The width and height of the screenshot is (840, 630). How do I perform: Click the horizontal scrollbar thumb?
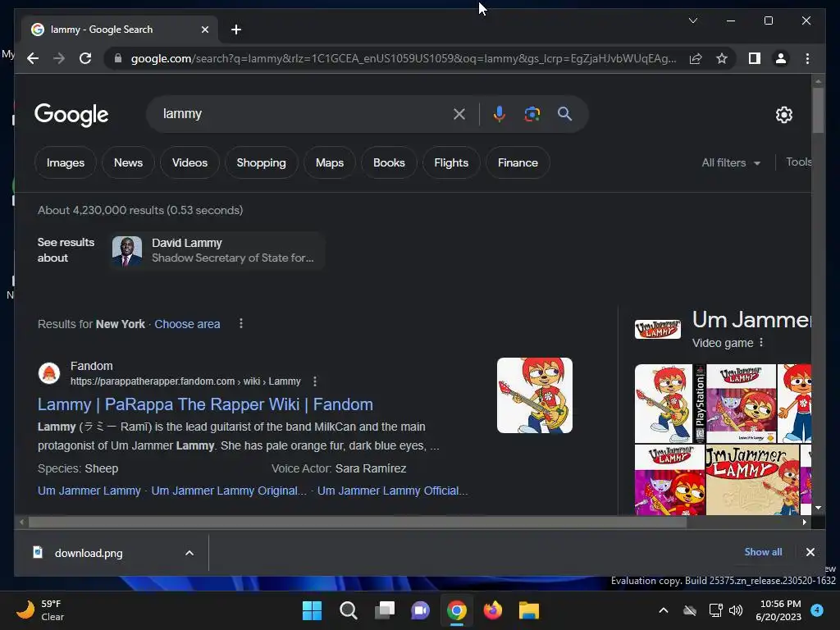point(358,522)
